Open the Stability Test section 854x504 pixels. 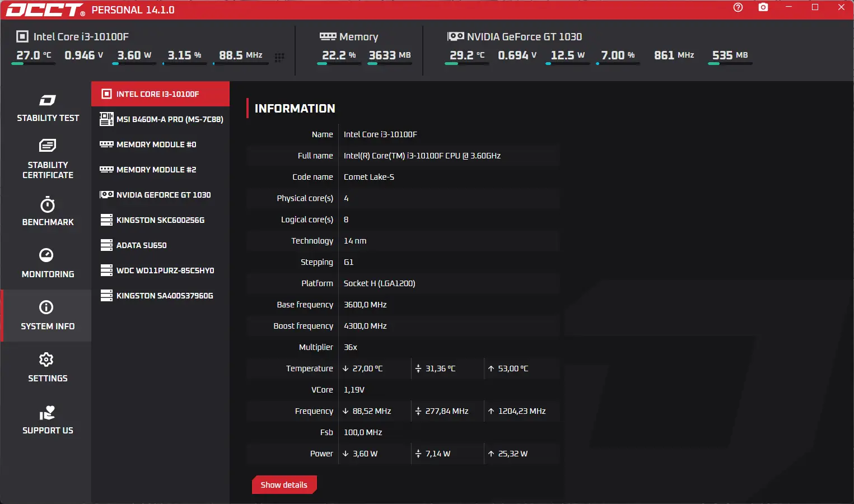48,108
